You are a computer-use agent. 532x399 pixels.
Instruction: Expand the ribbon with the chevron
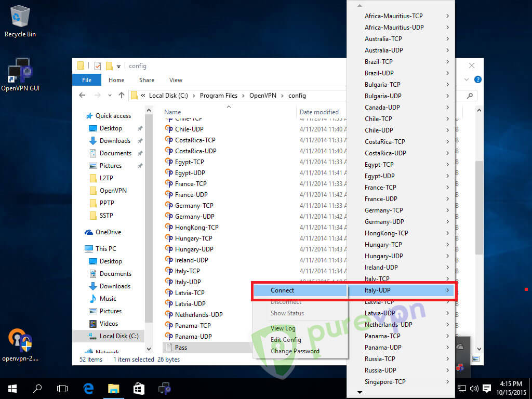coord(467,79)
